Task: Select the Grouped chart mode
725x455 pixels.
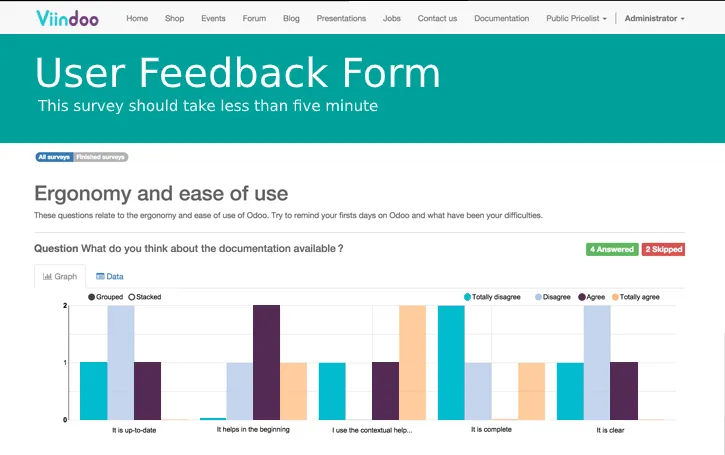Action: [x=105, y=297]
